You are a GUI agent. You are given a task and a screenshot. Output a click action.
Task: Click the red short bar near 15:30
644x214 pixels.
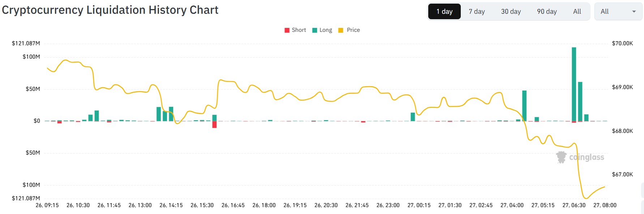tap(214, 125)
